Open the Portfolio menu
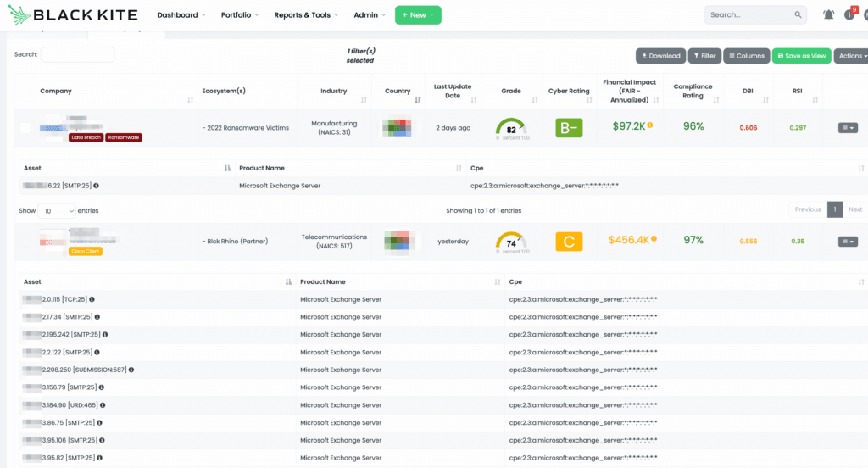Screen dimensions: 868x468 pyautogui.click(x=239, y=15)
